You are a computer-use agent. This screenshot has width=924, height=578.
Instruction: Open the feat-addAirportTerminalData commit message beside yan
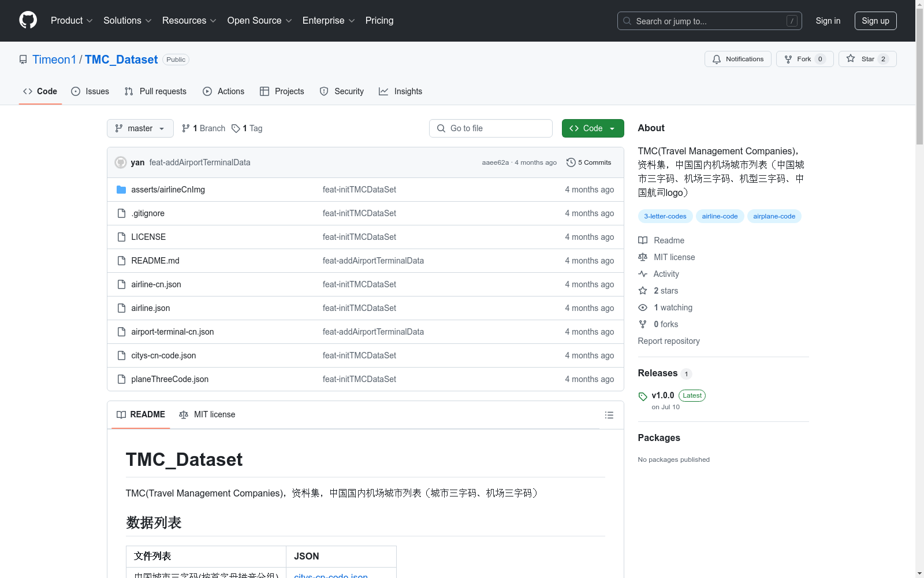200,162
